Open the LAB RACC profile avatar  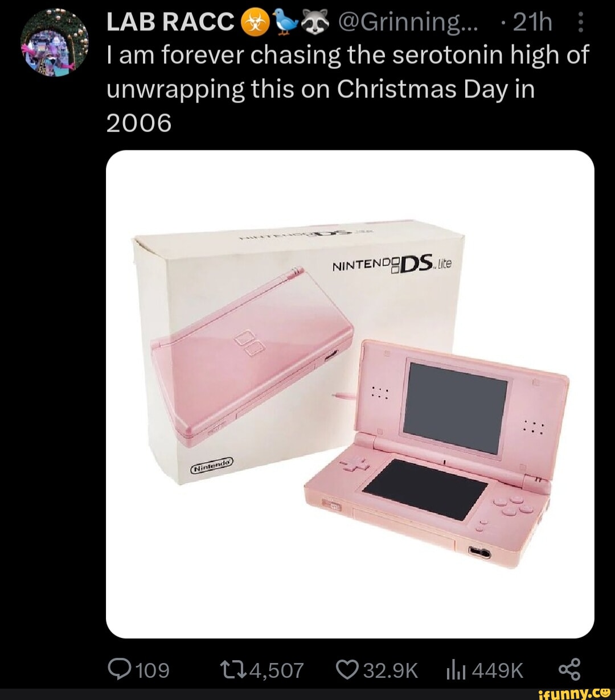56,43
